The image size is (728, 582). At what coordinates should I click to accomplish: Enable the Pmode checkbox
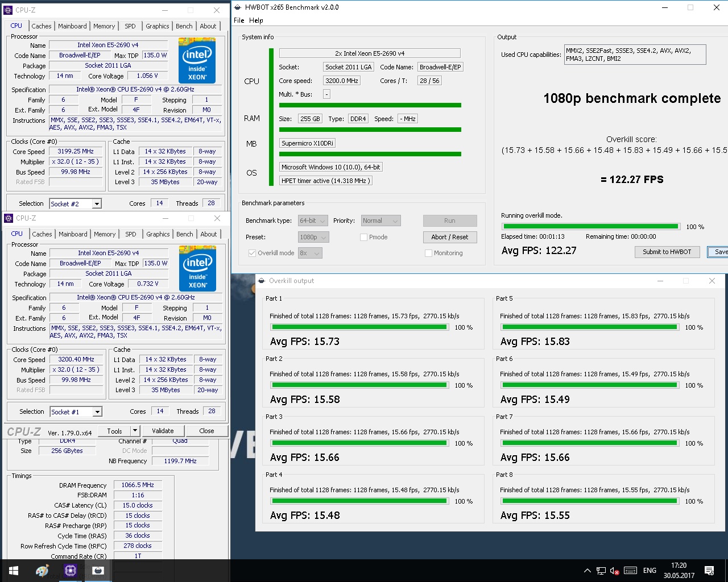363,238
